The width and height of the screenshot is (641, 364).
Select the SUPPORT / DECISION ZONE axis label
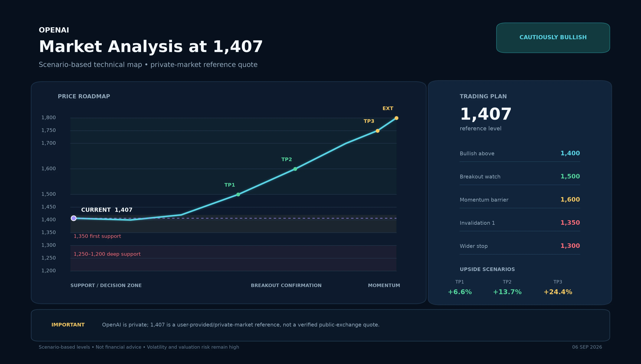pyautogui.click(x=106, y=286)
